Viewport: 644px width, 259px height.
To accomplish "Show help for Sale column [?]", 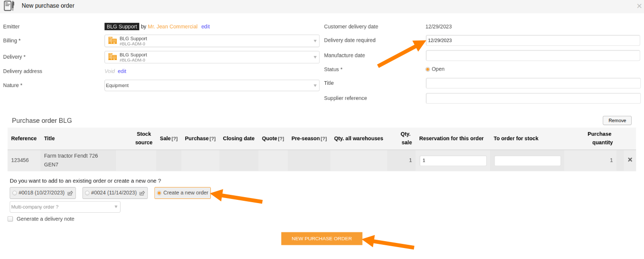I will [x=175, y=138].
